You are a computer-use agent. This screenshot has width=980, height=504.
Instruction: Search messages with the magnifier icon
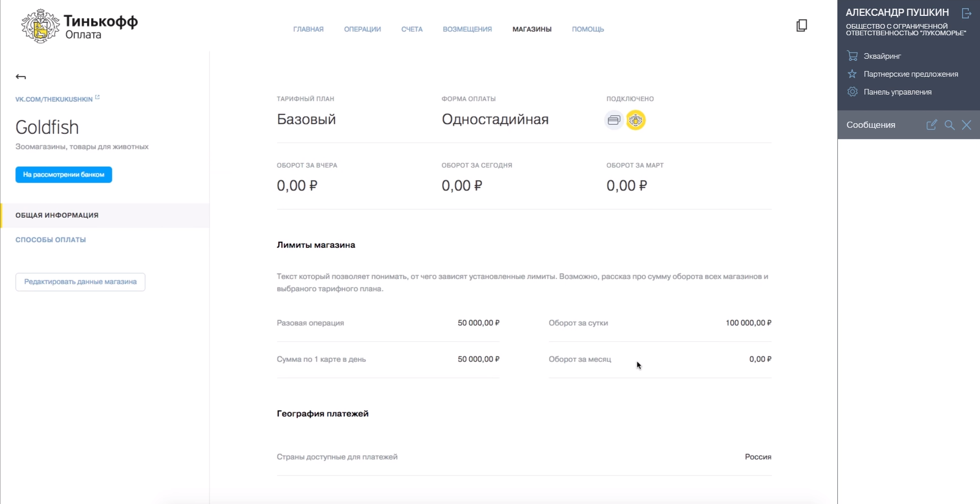[949, 125]
